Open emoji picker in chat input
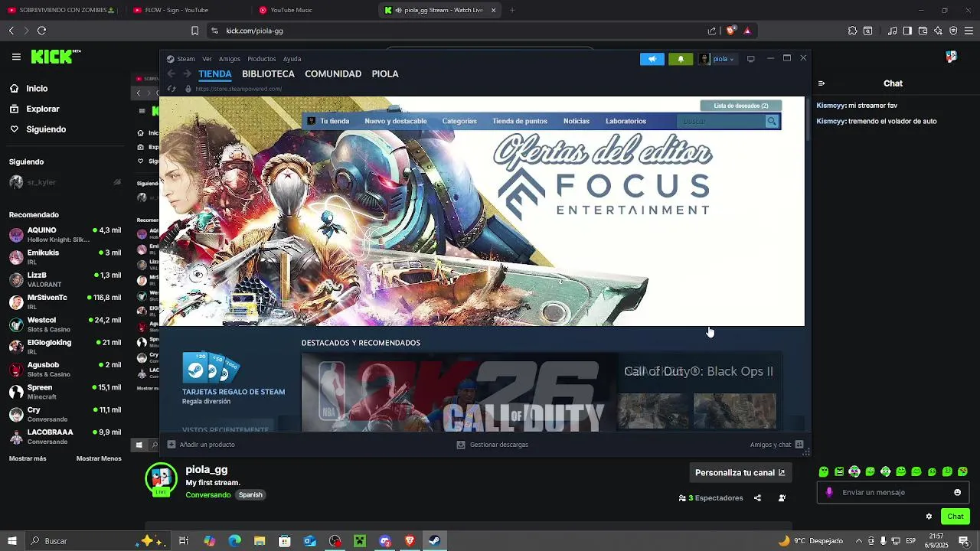Image resolution: width=980 pixels, height=551 pixels. pos(957,492)
